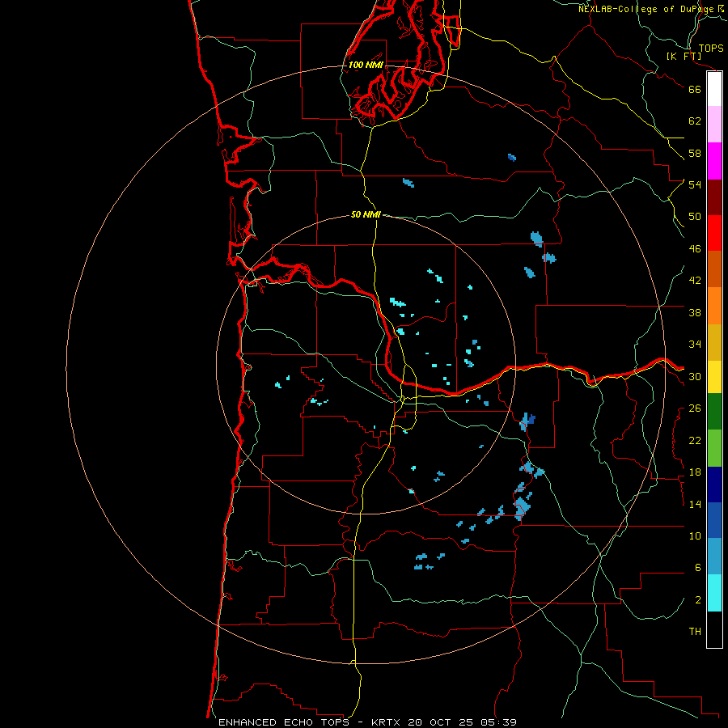728x728 pixels.
Task: Click the legend value "38"
Action: coord(695,312)
